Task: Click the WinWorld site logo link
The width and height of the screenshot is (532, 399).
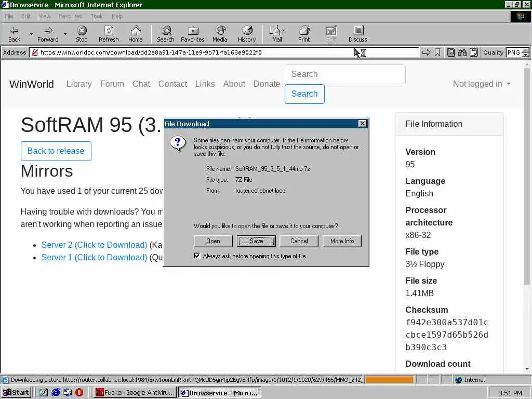Action: [32, 84]
